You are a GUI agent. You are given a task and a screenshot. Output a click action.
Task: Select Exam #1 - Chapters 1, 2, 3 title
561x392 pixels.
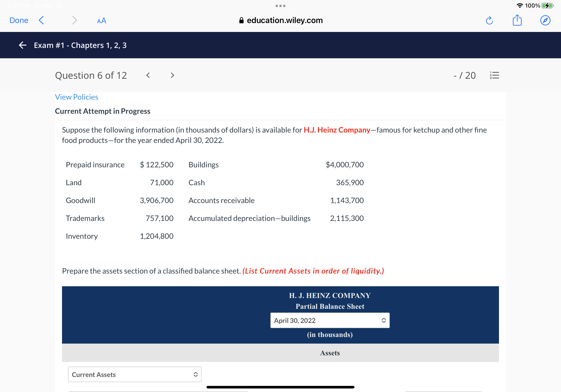pyautogui.click(x=80, y=45)
